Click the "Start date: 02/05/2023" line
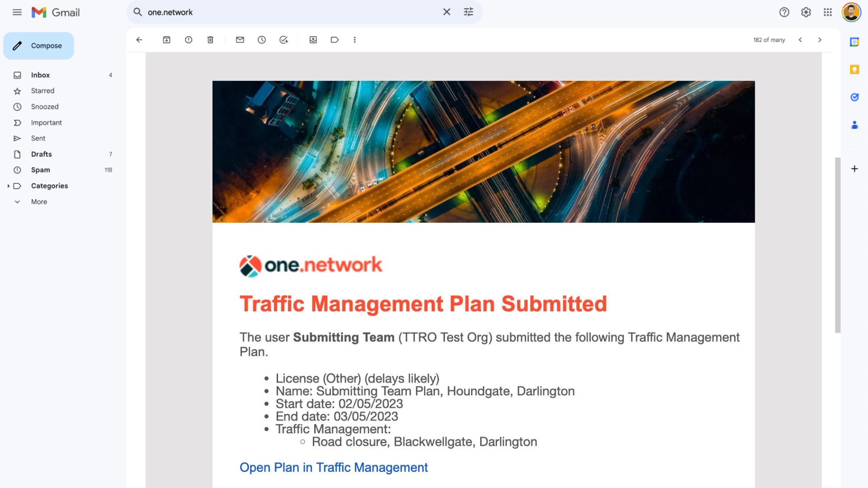868x488 pixels. [x=339, y=404]
